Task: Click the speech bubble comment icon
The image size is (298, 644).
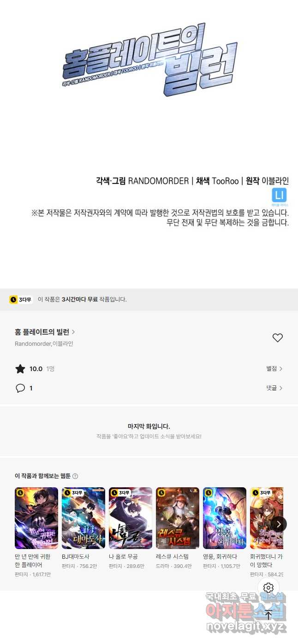Action: (x=20, y=388)
